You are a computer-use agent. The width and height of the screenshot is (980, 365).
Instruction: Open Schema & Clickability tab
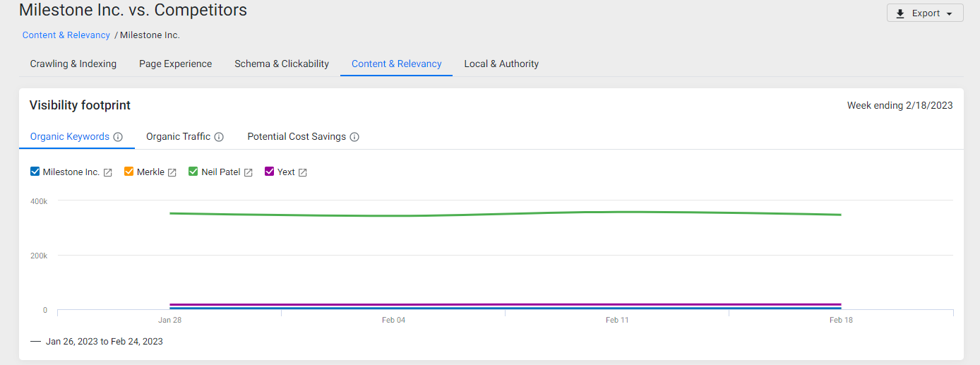(x=282, y=64)
